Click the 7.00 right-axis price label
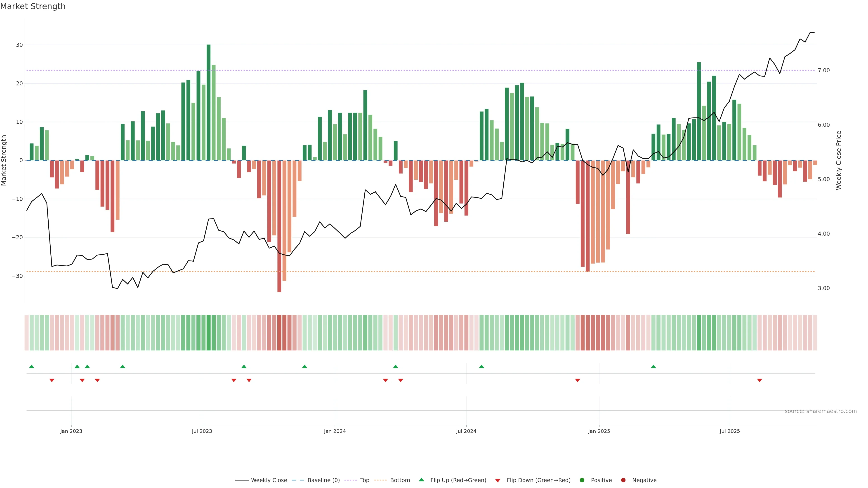Screen dimensions: 868x488 click(x=823, y=70)
